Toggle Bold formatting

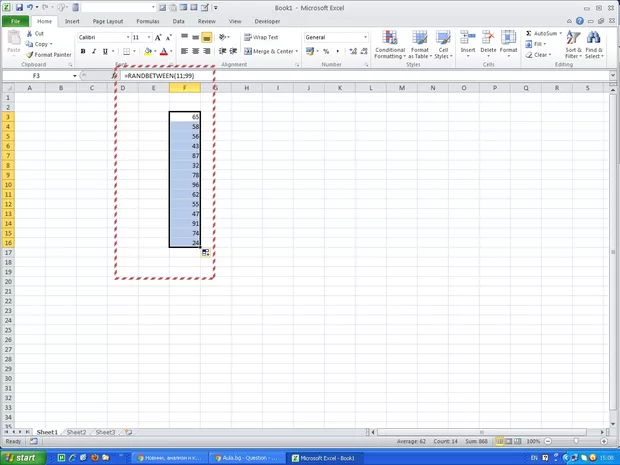(x=82, y=52)
